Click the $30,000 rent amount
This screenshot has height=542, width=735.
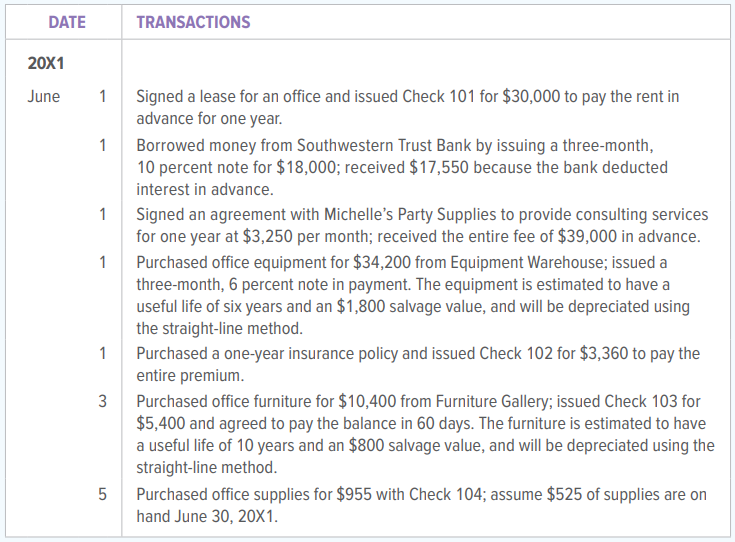pyautogui.click(x=531, y=96)
